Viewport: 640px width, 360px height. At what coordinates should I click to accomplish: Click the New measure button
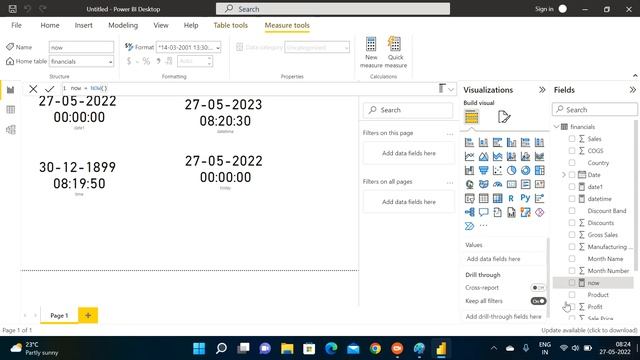[x=371, y=52]
